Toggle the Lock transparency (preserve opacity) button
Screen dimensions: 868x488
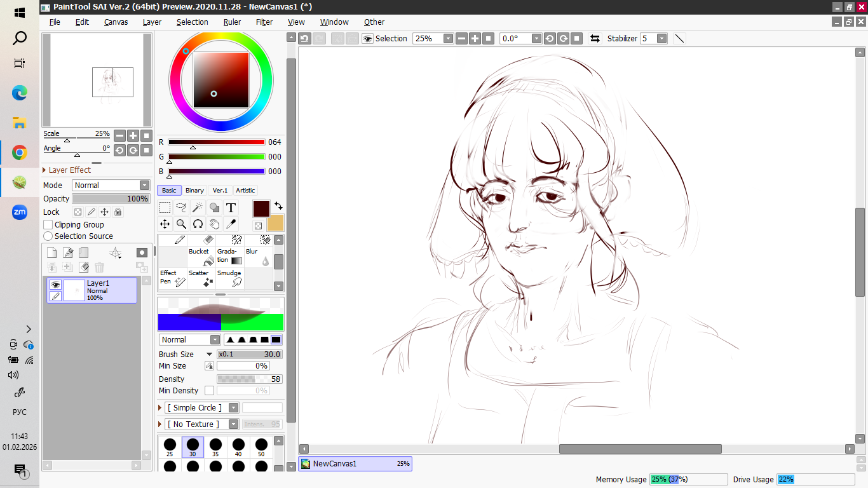(78, 212)
